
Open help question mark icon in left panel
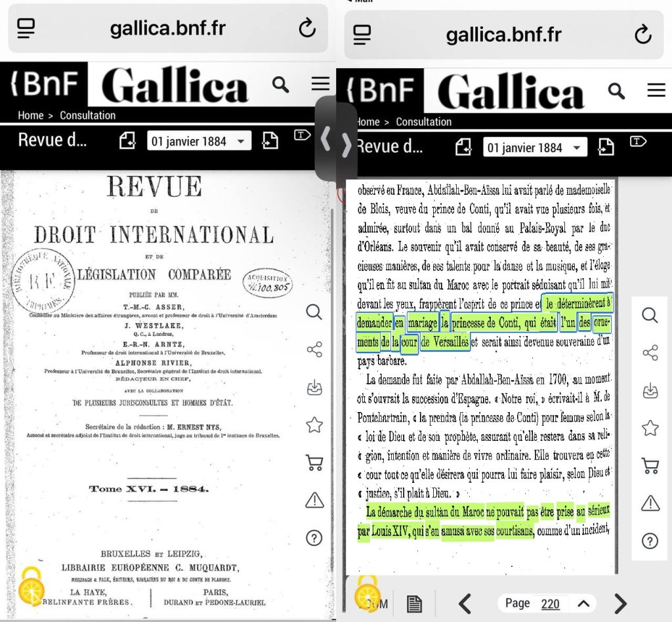314,538
